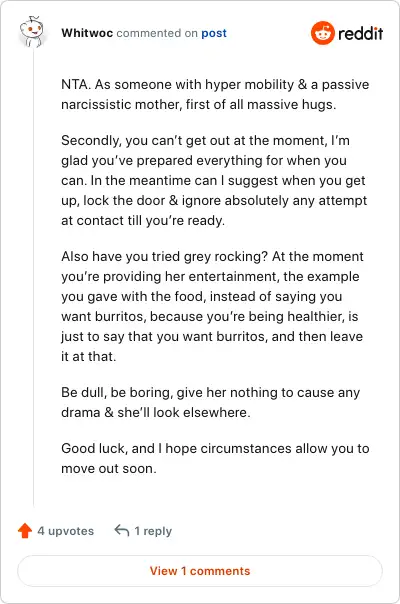Screen dimensions: 400x604
Task: Click Whitwoc's Snoo avatar image
Action: pos(32,32)
